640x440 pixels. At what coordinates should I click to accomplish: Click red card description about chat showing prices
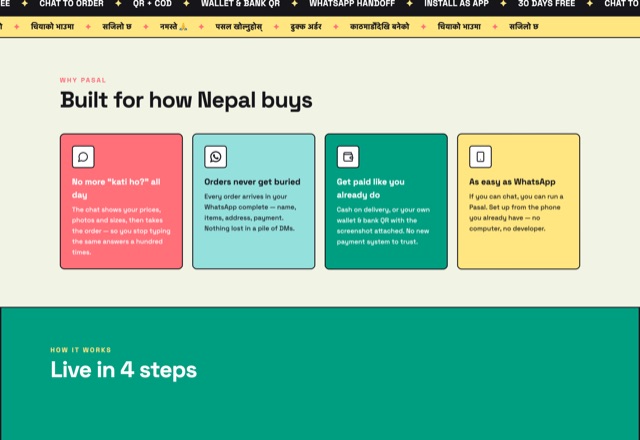point(121,231)
